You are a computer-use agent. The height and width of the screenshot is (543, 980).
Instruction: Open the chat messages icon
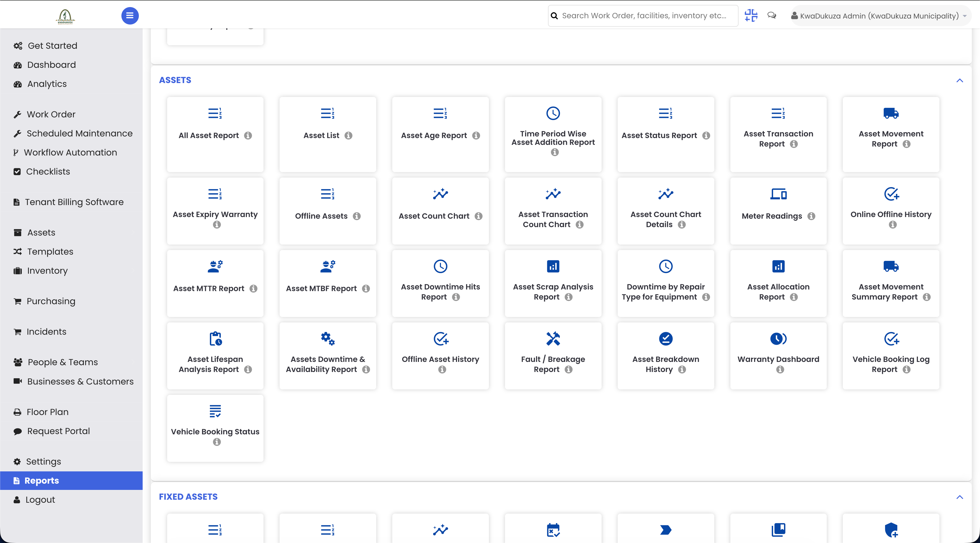[771, 16]
